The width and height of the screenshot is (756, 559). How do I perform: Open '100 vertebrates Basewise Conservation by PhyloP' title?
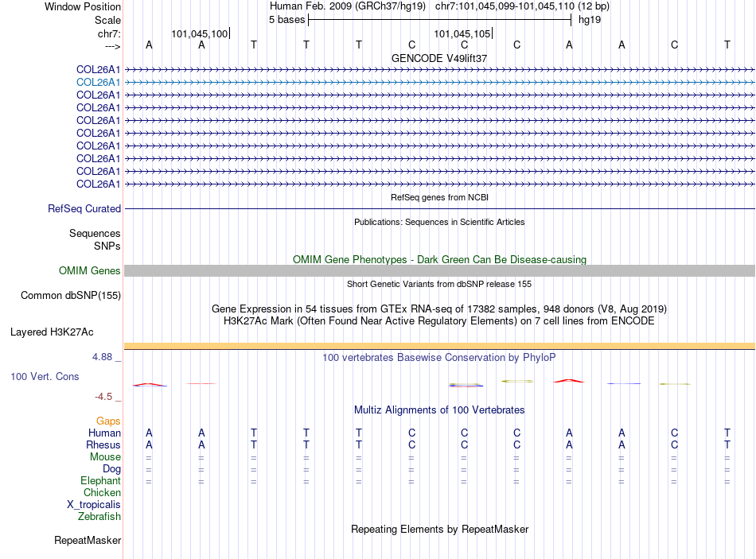[x=439, y=358]
